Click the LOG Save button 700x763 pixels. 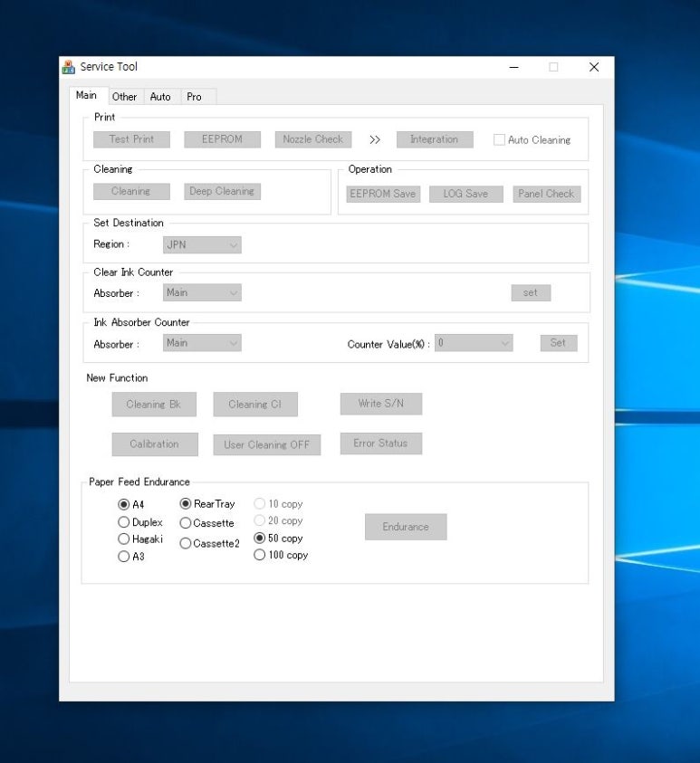(465, 194)
